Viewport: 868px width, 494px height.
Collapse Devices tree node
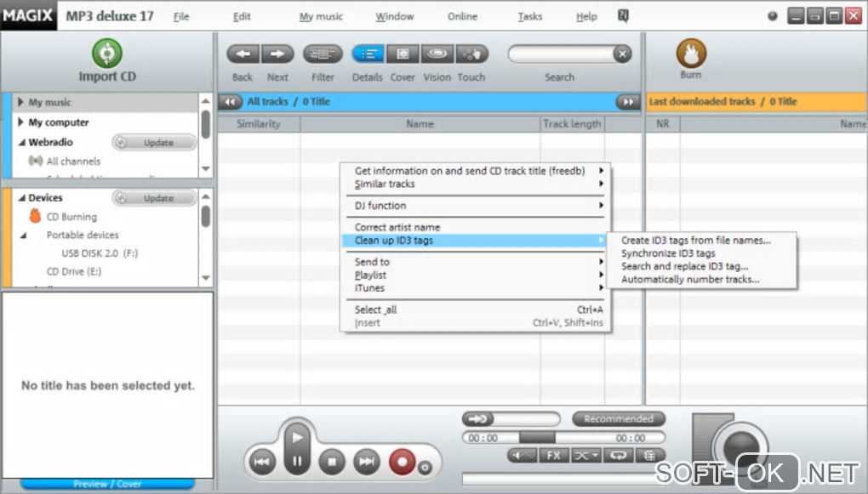[21, 197]
